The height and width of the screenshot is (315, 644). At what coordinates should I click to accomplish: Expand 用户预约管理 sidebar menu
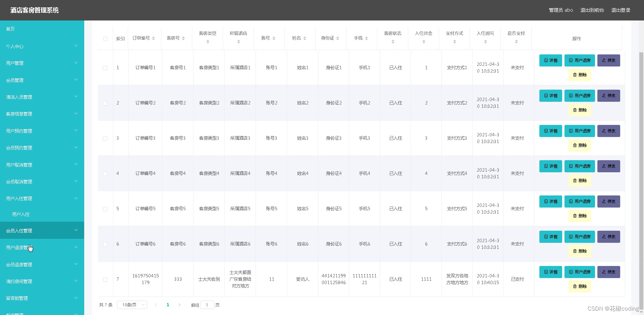42,131
